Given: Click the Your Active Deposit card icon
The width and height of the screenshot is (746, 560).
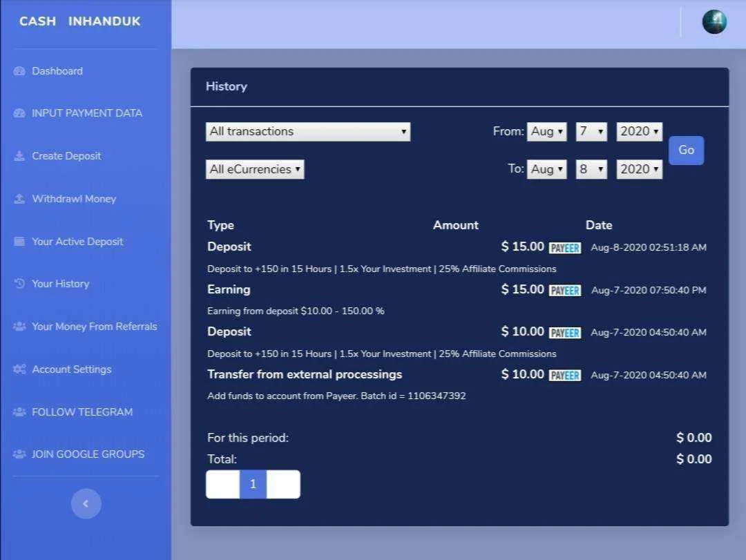Looking at the screenshot, I should (x=19, y=241).
